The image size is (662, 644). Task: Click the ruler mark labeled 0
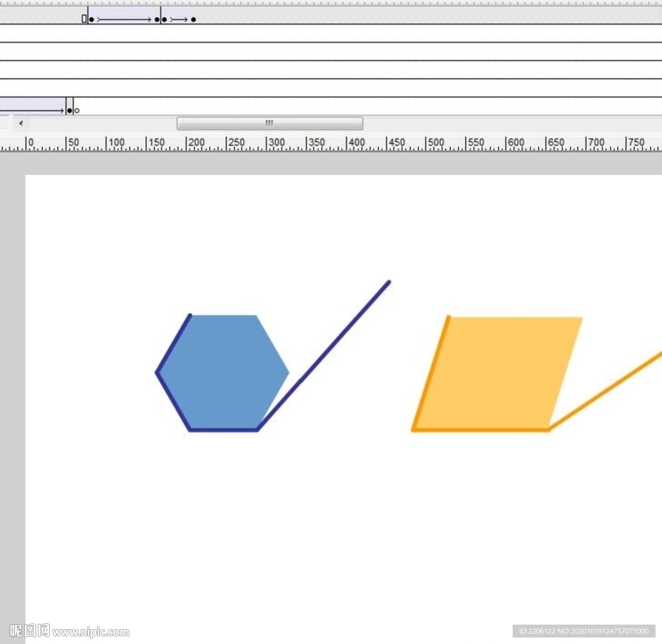coord(30,142)
